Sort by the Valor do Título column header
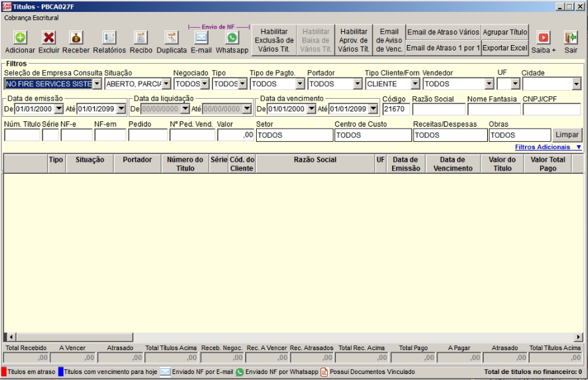This screenshot has width=588, height=380. [502, 163]
